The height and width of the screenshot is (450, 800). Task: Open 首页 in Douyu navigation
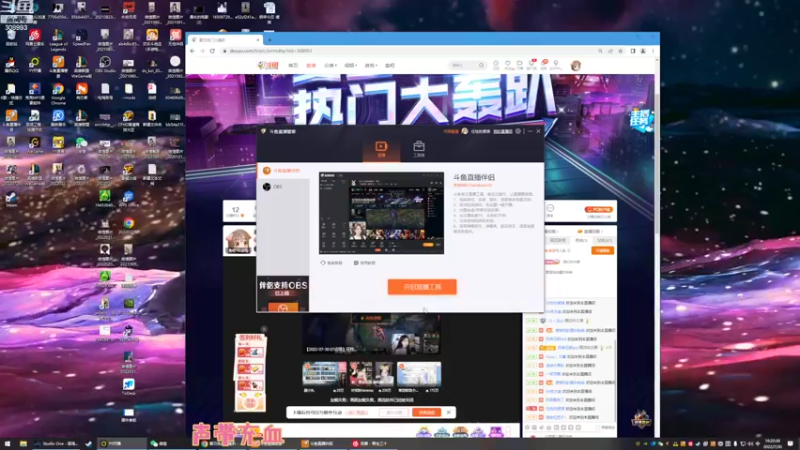click(x=293, y=65)
